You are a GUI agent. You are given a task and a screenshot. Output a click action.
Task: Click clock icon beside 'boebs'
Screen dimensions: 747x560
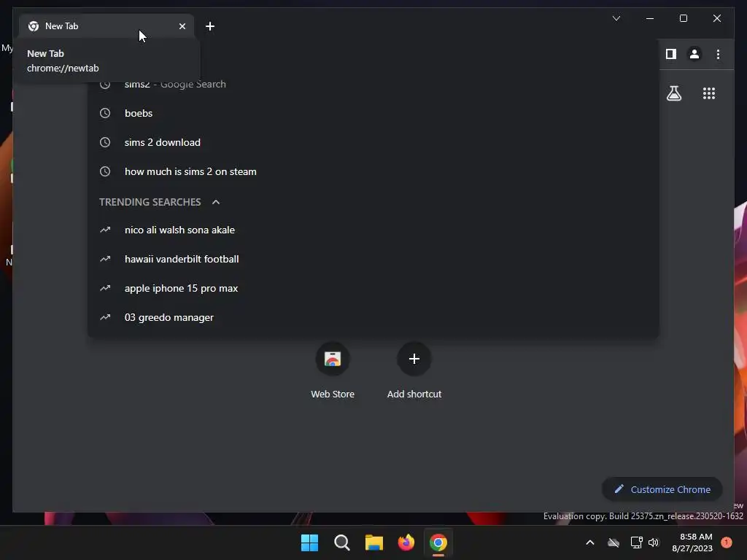click(x=105, y=113)
